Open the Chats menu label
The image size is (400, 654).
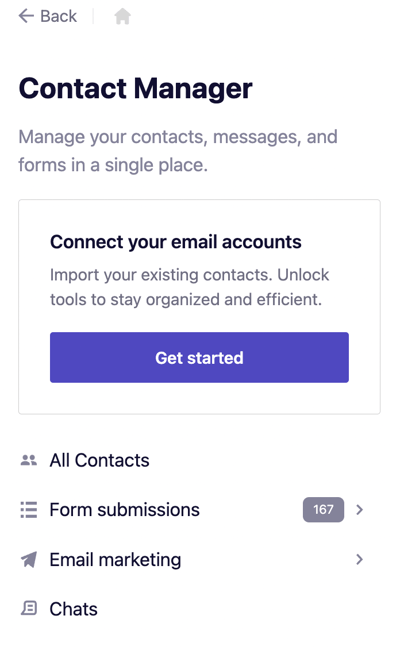pos(73,609)
